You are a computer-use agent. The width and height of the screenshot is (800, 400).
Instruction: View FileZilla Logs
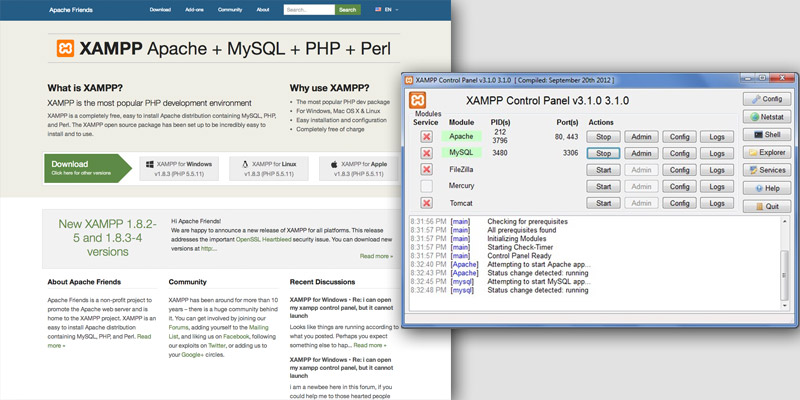[717, 170]
